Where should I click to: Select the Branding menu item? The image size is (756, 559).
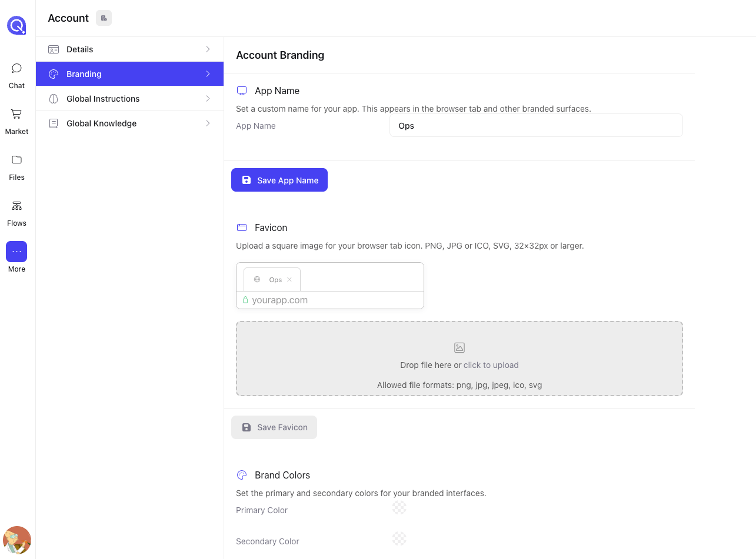click(129, 74)
